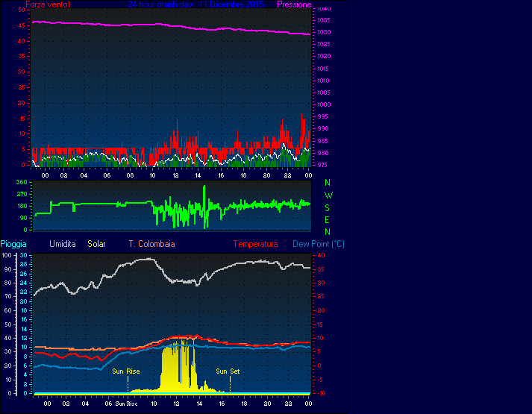The height and width of the screenshot is (414, 532).
Task: Click the red "Temperatura" legend label
Action: [x=255, y=244]
